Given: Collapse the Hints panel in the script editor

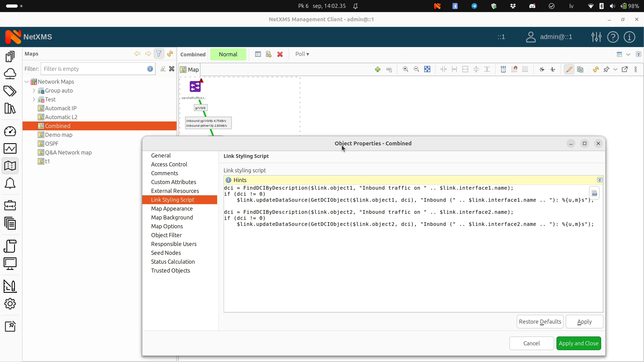Looking at the screenshot, I should tap(600, 180).
